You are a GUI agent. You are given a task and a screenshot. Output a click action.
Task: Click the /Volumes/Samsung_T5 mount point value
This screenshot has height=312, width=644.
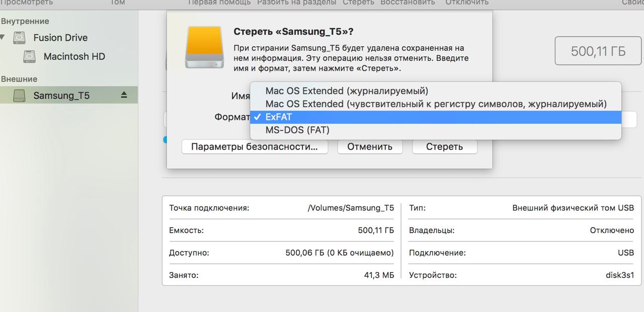(x=351, y=207)
